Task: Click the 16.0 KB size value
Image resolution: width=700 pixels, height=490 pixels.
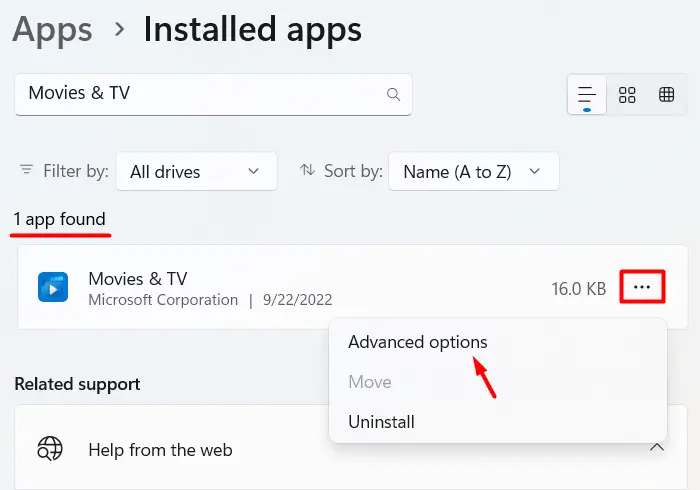Action: point(579,289)
